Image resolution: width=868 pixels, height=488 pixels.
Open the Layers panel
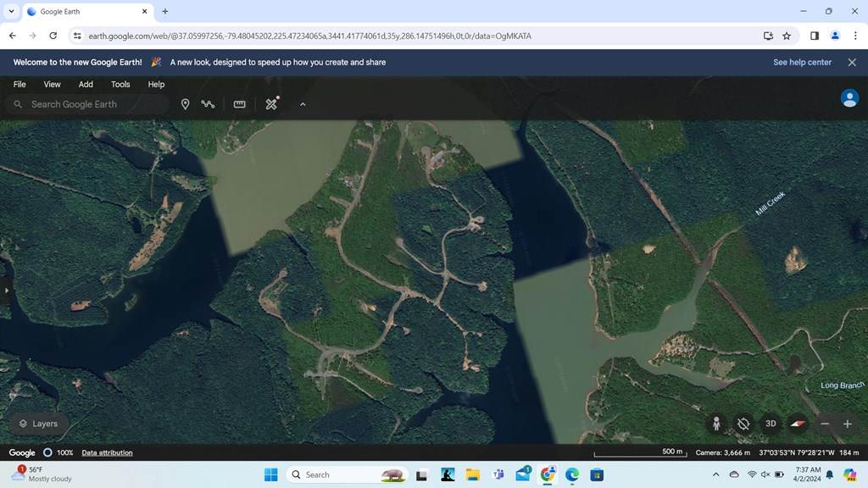[x=39, y=424]
